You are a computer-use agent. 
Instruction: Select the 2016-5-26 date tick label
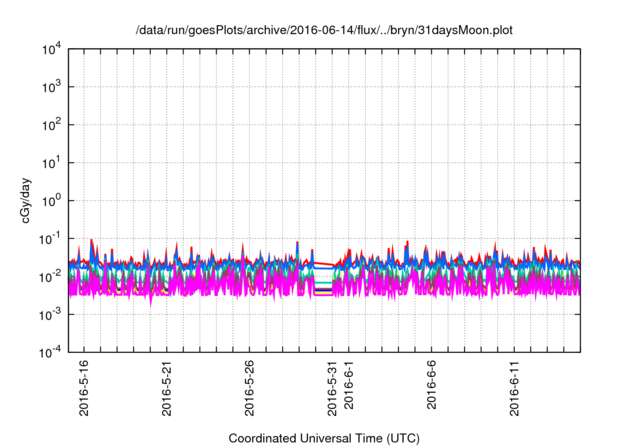250,388
